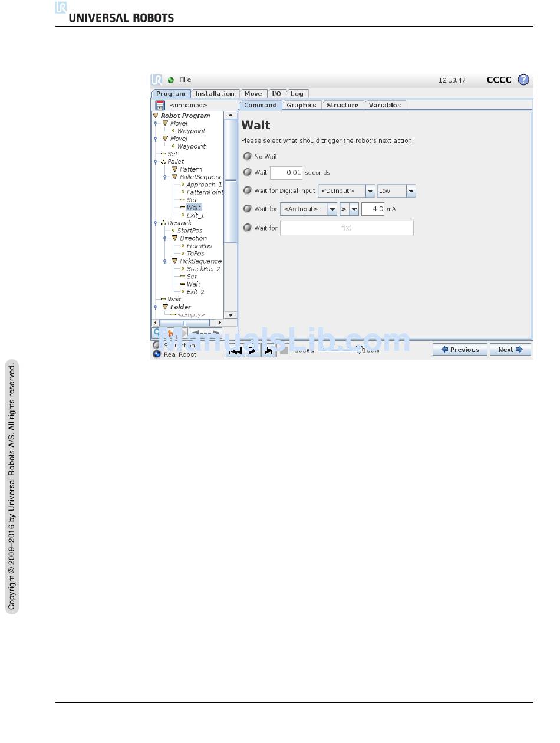Select the Wait for Digital Input option
Screen dimensions: 560x743
(248, 191)
